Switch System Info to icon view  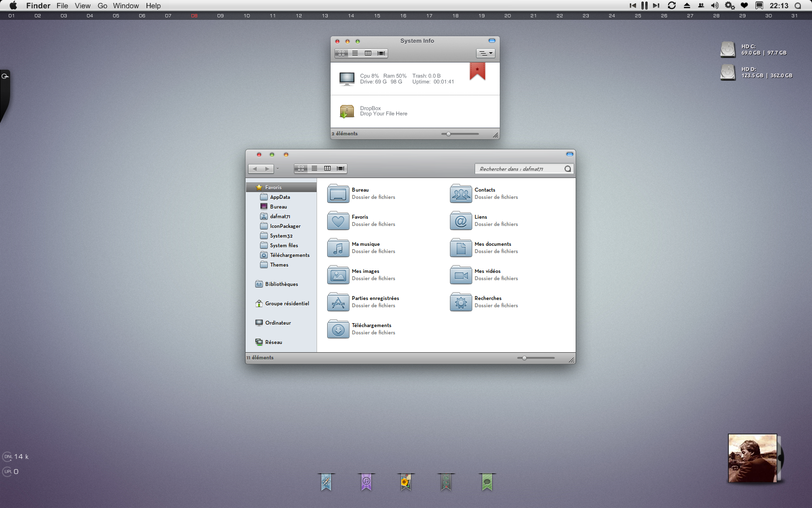point(342,53)
